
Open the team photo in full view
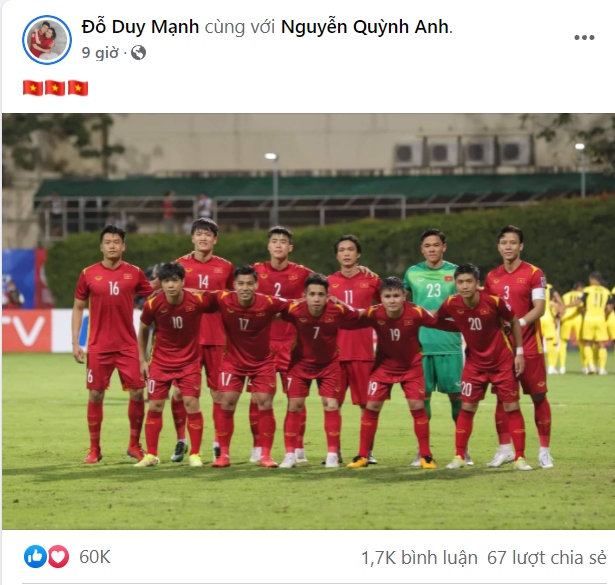coord(308,322)
